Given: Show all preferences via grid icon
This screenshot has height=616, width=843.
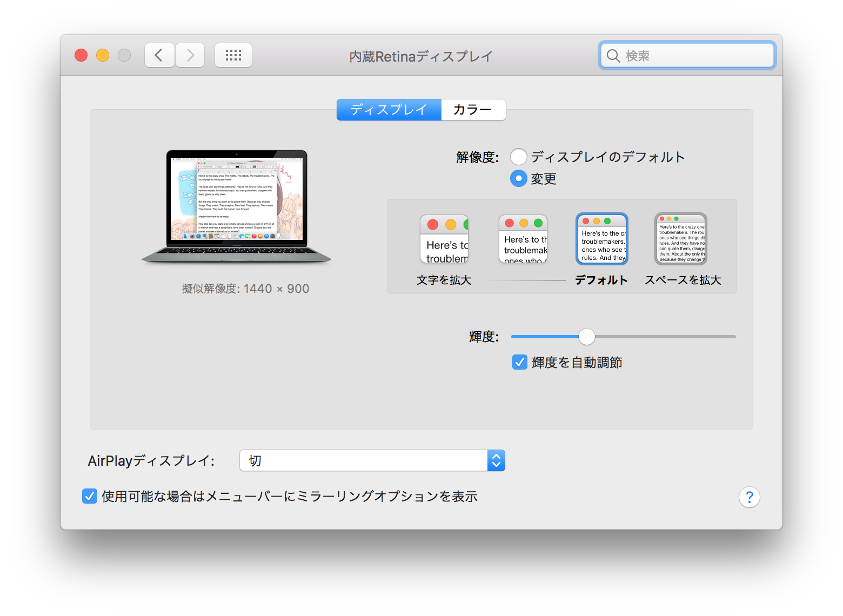Looking at the screenshot, I should coord(233,55).
